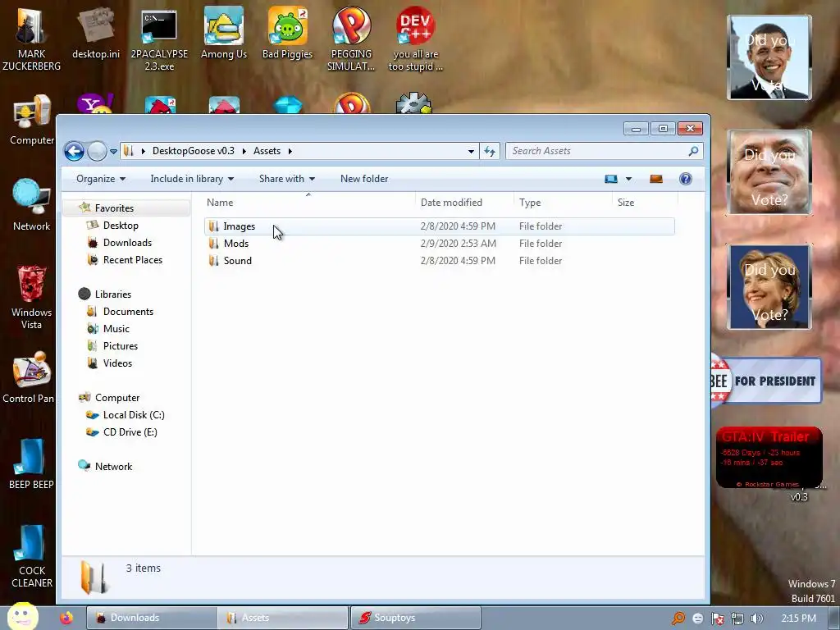Sort by the Name column header
The image size is (840, 630).
click(308, 203)
